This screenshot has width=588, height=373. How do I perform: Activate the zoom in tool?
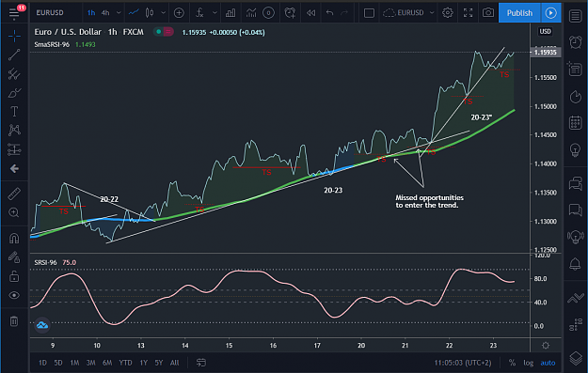tap(14, 212)
